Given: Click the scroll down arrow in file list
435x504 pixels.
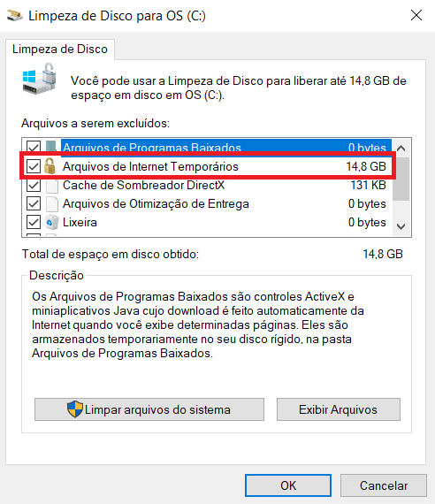Looking at the screenshot, I should [401, 226].
